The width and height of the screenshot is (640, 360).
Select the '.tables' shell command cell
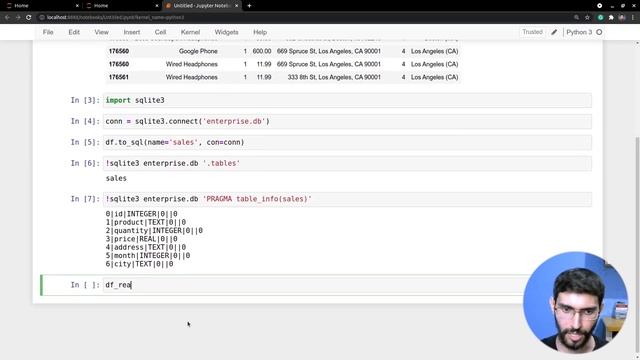[x=347, y=163]
